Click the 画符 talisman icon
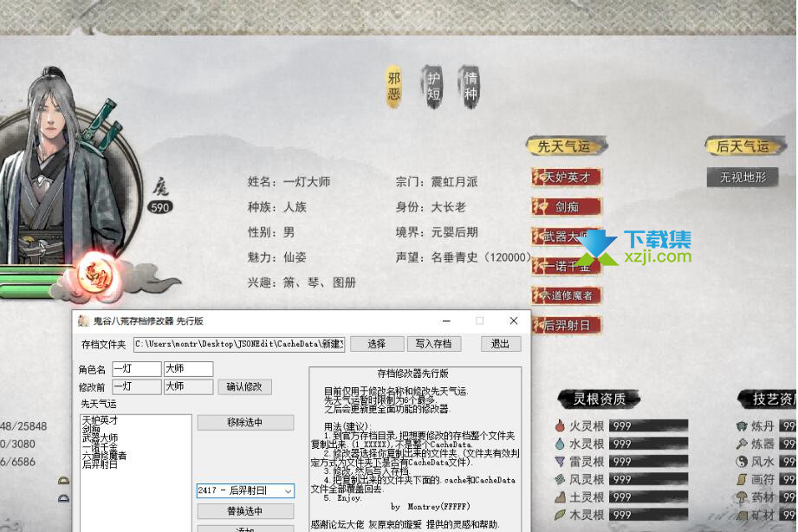 pos(742,479)
